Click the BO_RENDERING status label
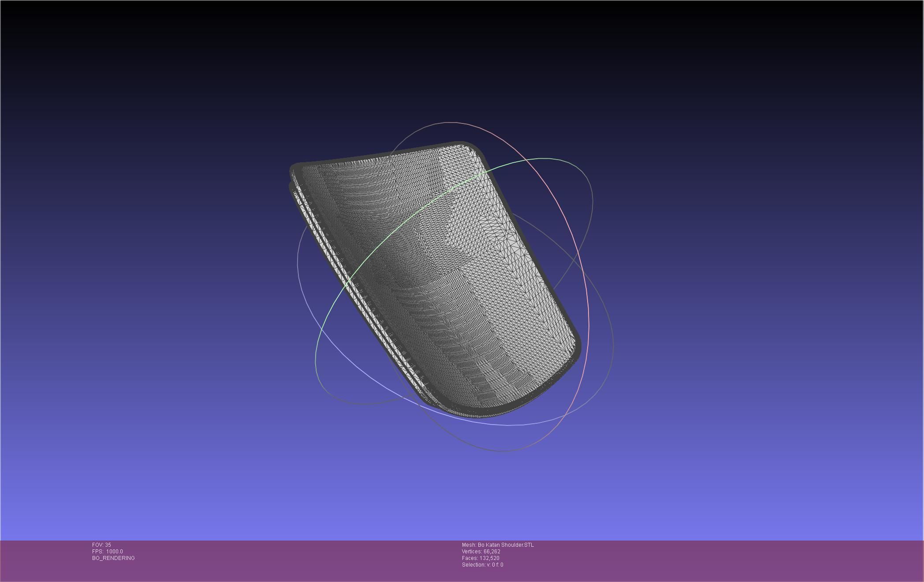The image size is (924, 582). pyautogui.click(x=113, y=558)
